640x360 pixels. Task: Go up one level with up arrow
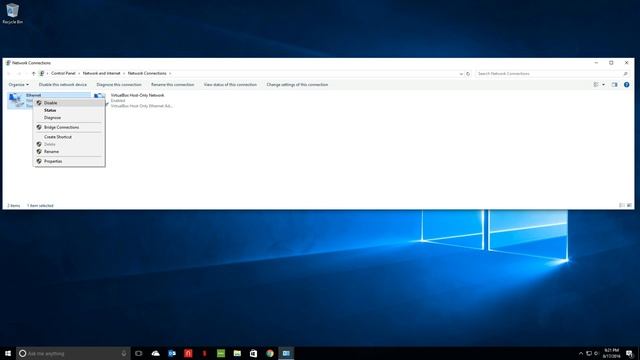coord(33,73)
